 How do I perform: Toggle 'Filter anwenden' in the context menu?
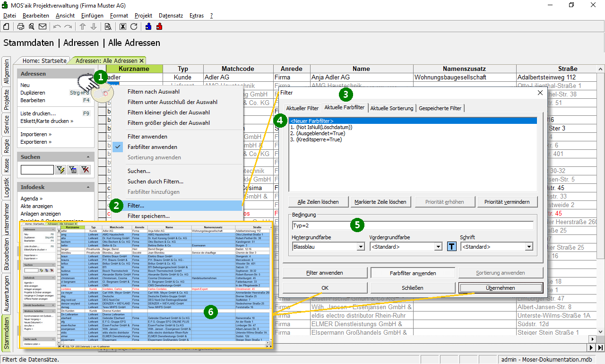tap(147, 137)
